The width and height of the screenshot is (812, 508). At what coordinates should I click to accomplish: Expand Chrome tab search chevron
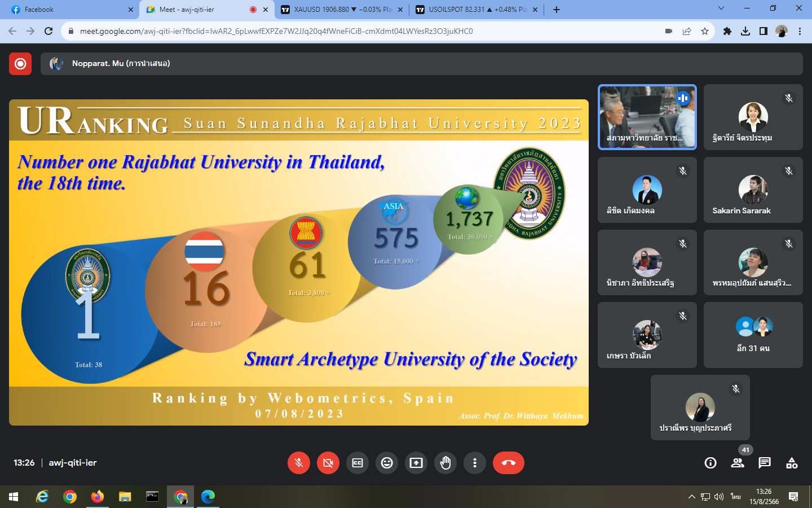(721, 8)
